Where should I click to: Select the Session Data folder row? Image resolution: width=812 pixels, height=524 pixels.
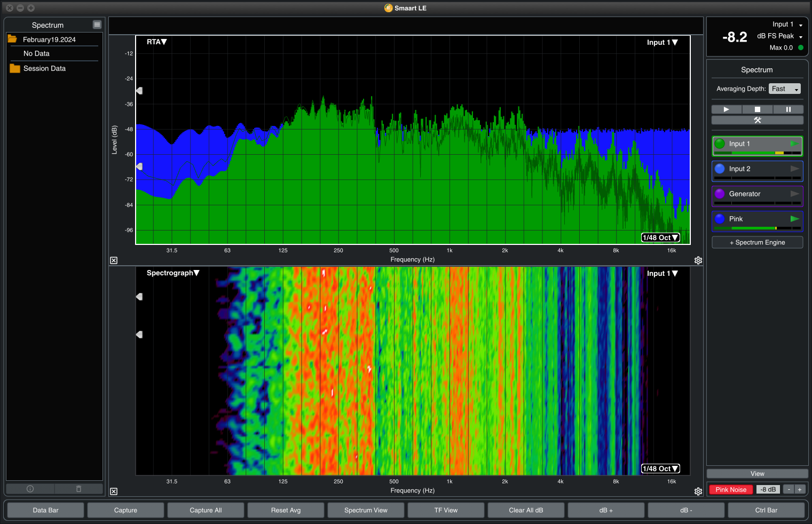click(54, 68)
